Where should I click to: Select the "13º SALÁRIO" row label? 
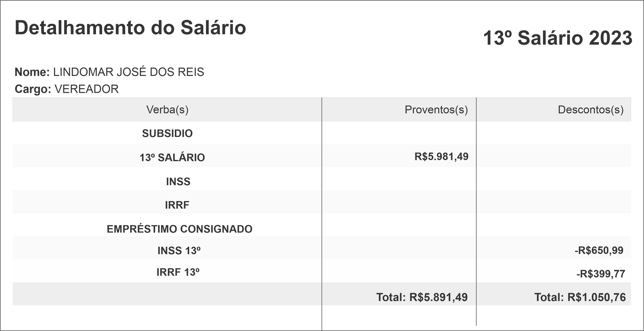tap(172, 158)
